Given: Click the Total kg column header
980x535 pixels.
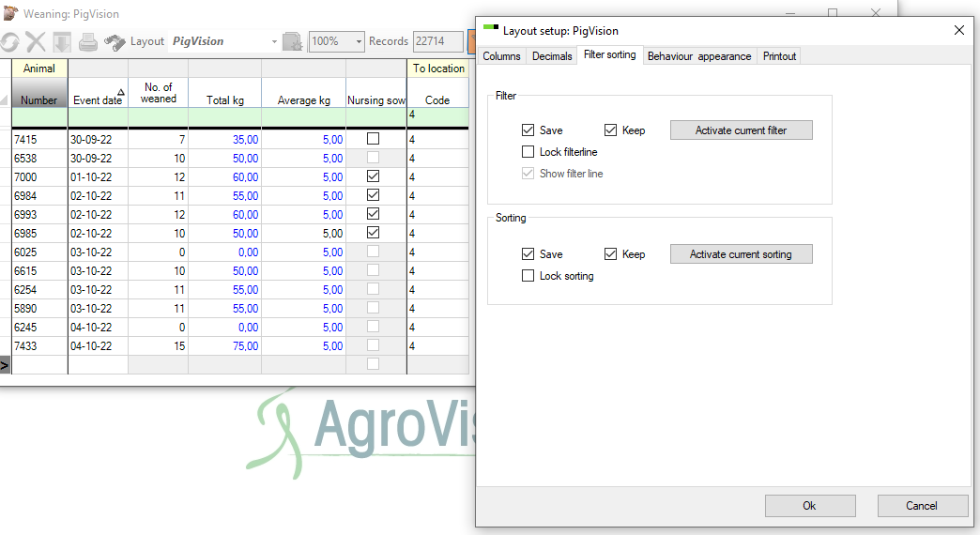Looking at the screenshot, I should (x=225, y=93).
